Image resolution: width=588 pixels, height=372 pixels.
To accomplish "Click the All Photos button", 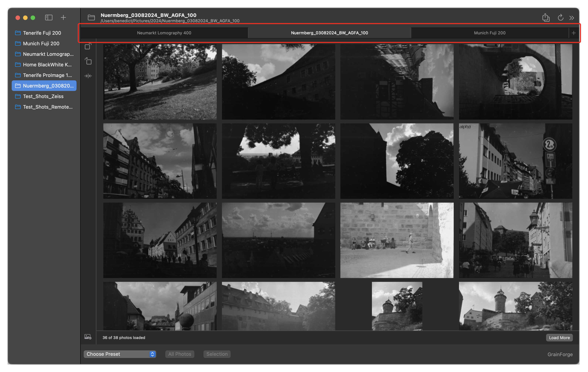I will [179, 354].
